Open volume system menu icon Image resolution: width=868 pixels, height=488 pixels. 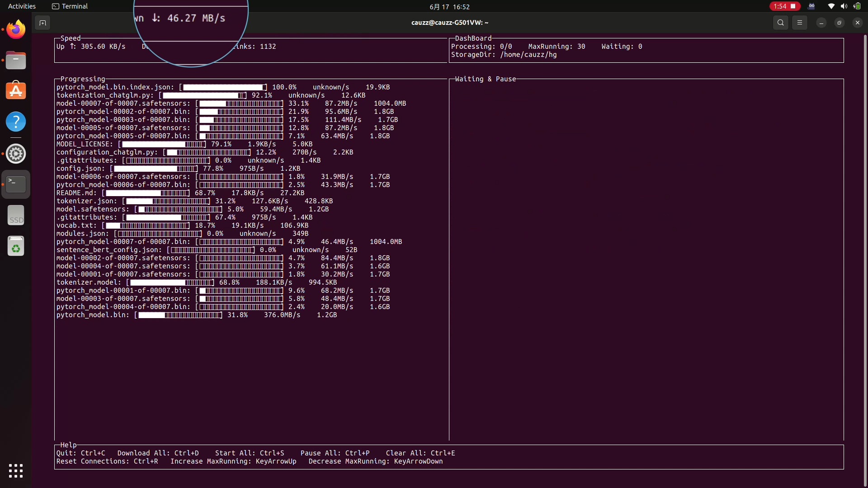pos(844,6)
